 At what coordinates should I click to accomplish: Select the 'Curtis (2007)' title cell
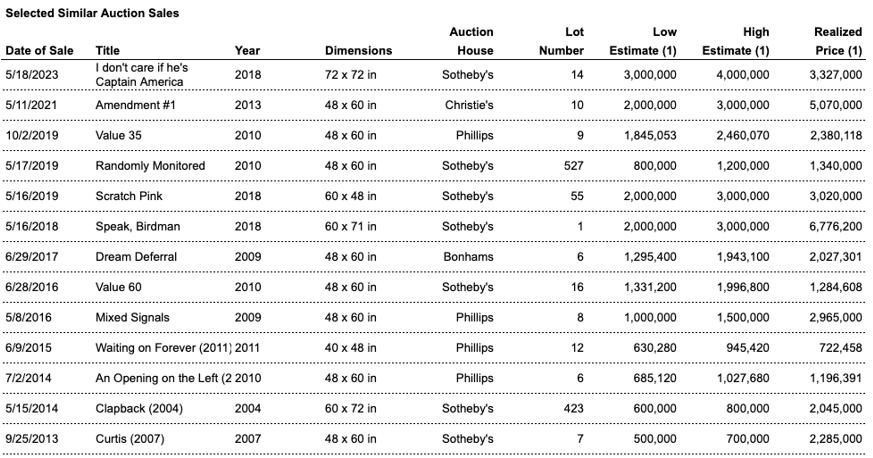pos(130,439)
